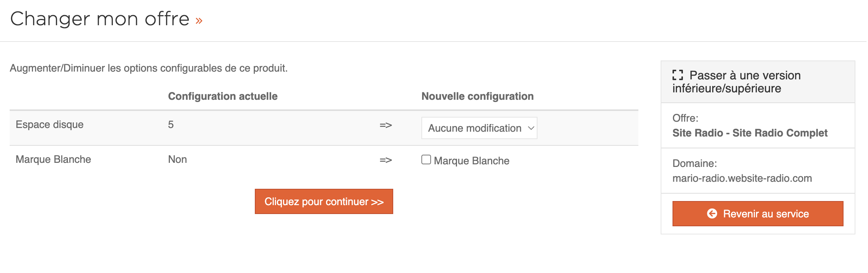The height and width of the screenshot is (273, 868).
Task: Click the Nouvelle configuration column header
Action: (x=477, y=96)
